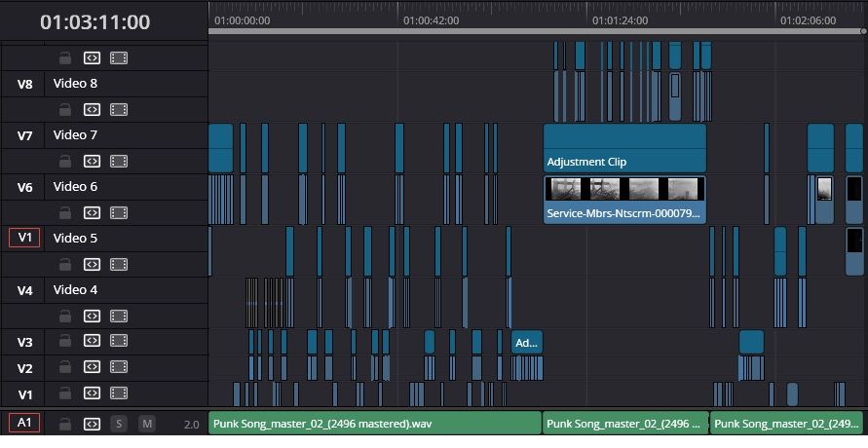Click the V6 track destination label
Viewport: 868px width, 448px height.
(24, 187)
